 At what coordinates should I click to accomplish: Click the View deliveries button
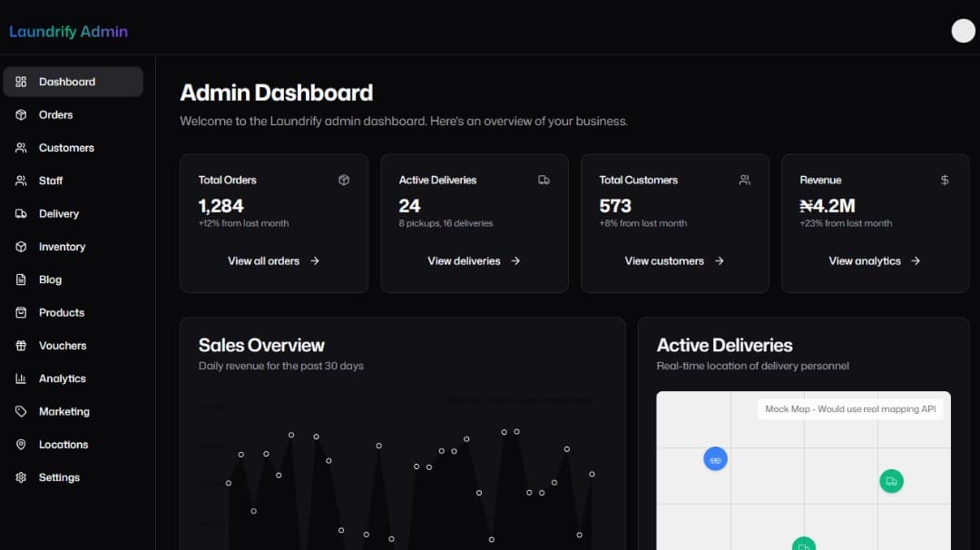475,261
